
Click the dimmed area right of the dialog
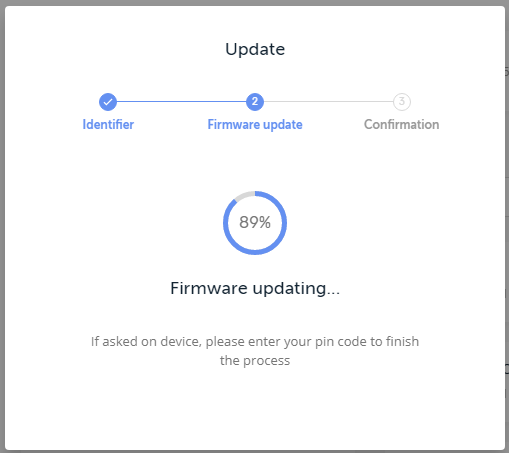click(507, 227)
